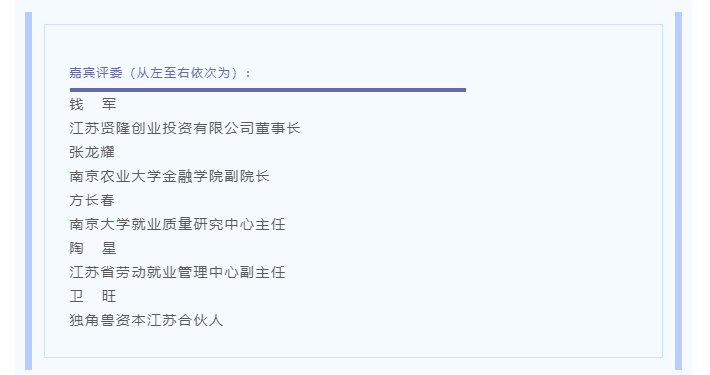This screenshot has width=710, height=375.
Task: Click the words 南京大学 in 方长春's title
Action: (x=100, y=224)
